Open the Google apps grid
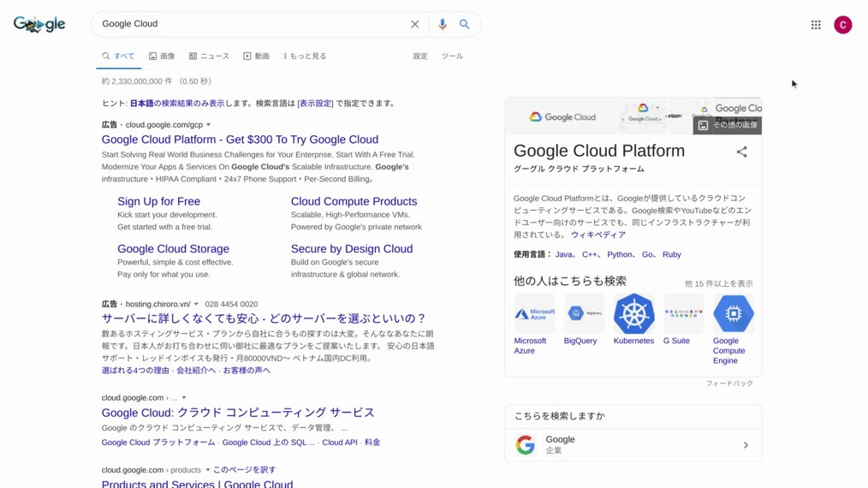 [816, 25]
